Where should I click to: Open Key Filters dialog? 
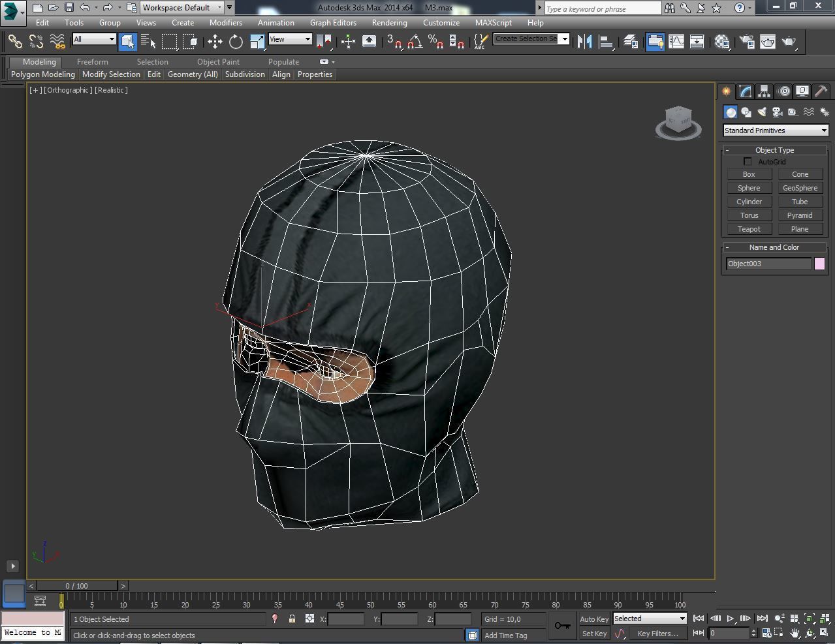(x=657, y=634)
